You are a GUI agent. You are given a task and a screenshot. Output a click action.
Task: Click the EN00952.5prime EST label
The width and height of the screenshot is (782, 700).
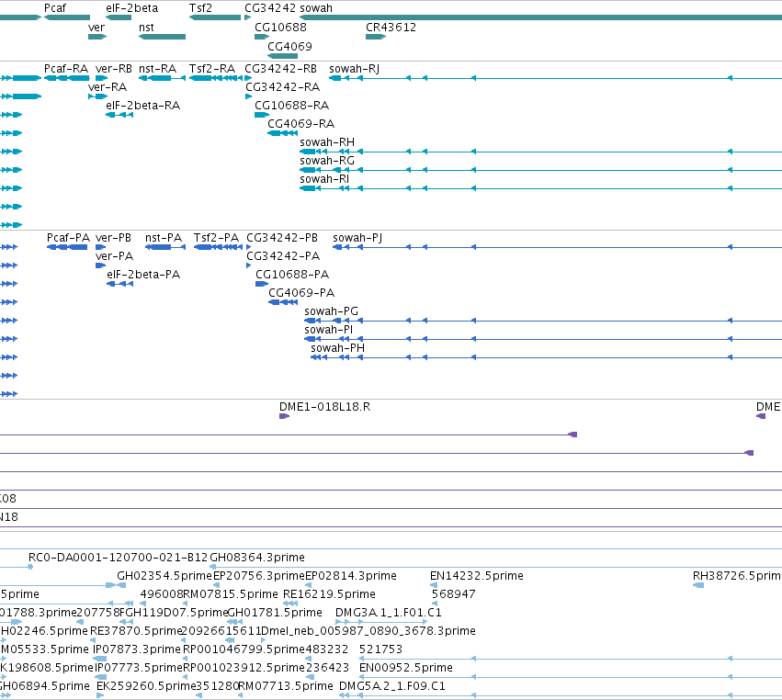(406, 668)
